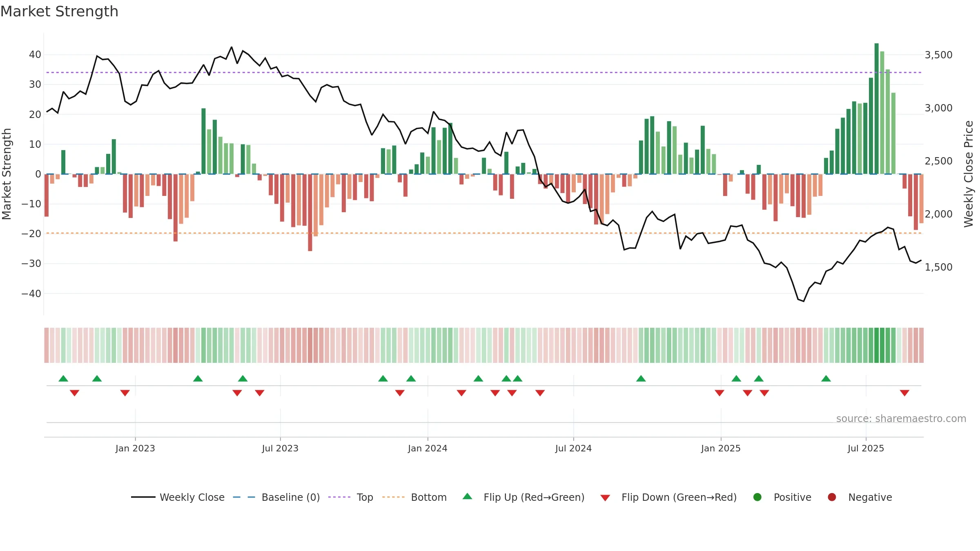Toggle the Negative legend label
The width and height of the screenshot is (980, 551).
click(x=870, y=497)
